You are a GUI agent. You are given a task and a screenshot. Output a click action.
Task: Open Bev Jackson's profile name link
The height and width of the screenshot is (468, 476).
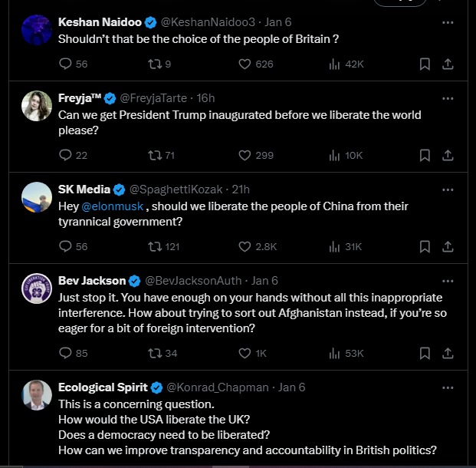(92, 281)
